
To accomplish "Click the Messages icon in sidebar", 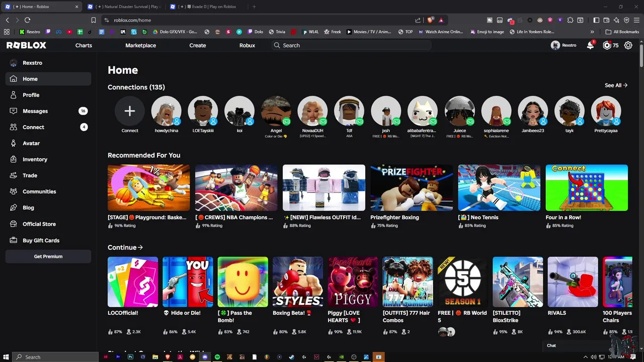I will 13,111.
